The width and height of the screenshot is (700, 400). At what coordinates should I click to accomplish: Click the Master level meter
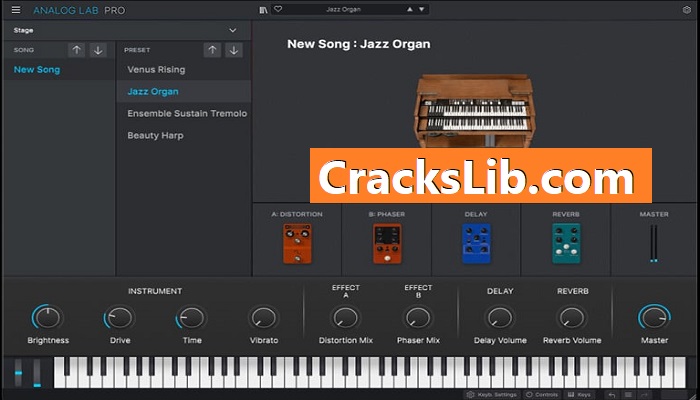654,243
